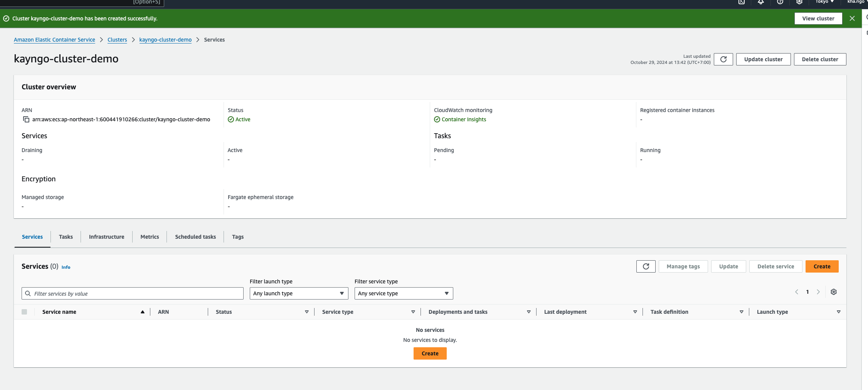The height and width of the screenshot is (390, 868).
Task: Click the Update cluster button
Action: click(763, 59)
